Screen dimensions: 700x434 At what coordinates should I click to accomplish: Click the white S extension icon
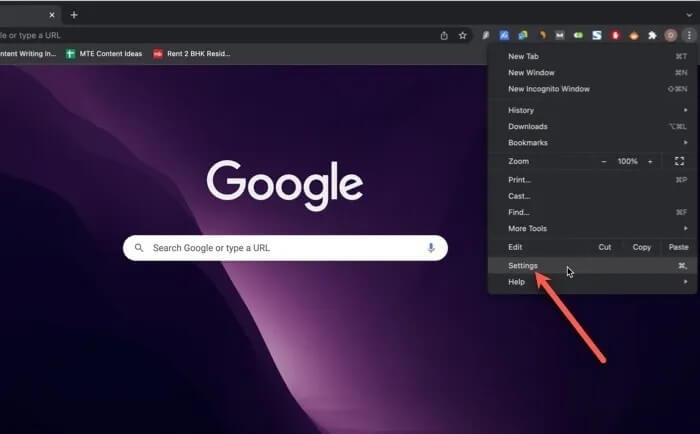coord(596,35)
